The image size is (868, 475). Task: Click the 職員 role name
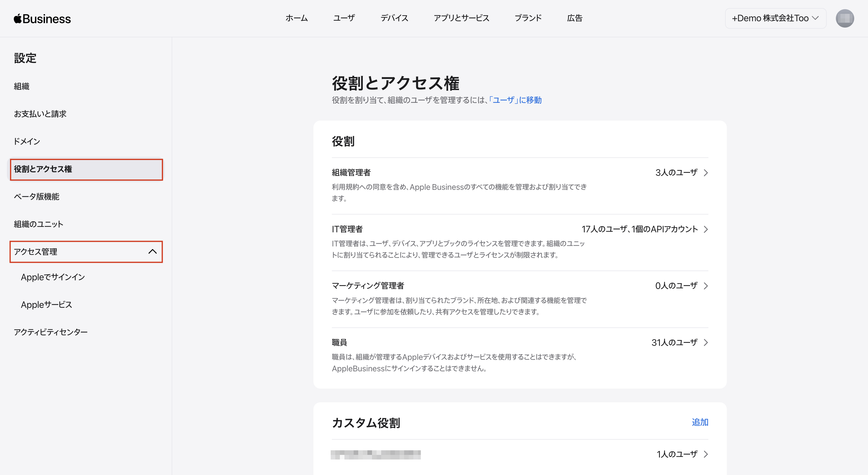[x=339, y=343]
